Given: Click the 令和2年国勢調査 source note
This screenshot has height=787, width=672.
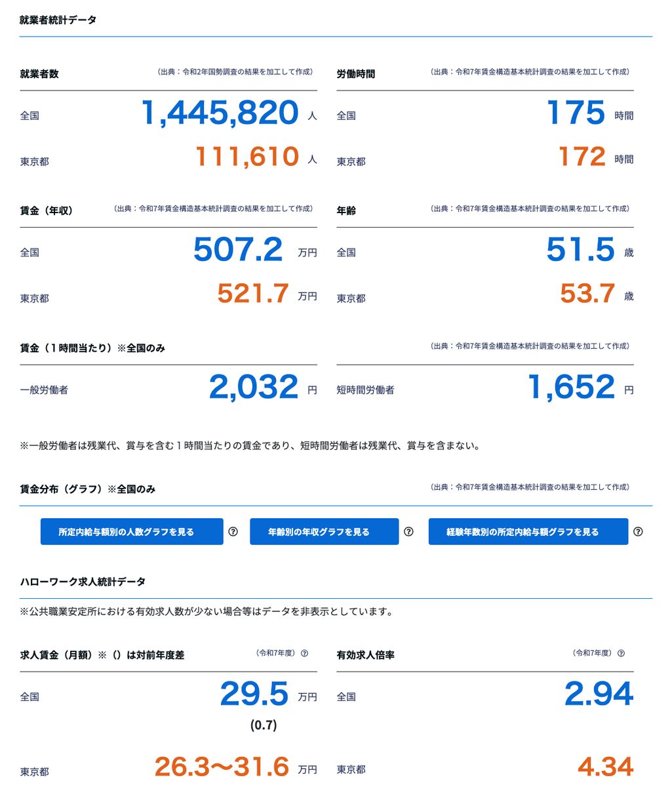Looking at the screenshot, I should coord(235,72).
